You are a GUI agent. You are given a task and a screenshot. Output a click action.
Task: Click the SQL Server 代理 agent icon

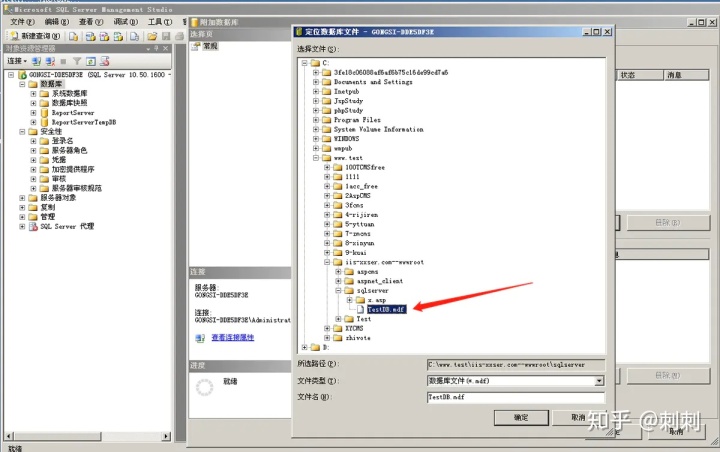pos(33,226)
